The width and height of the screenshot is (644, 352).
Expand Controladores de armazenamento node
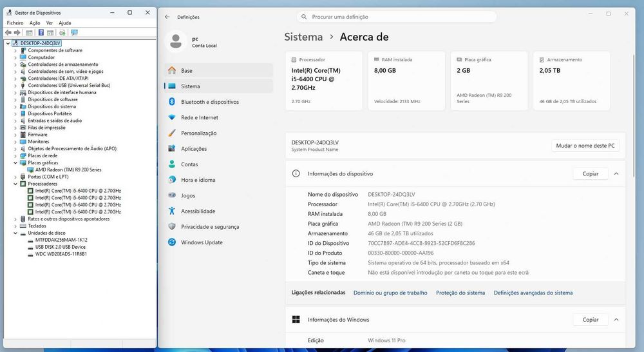[x=15, y=64]
